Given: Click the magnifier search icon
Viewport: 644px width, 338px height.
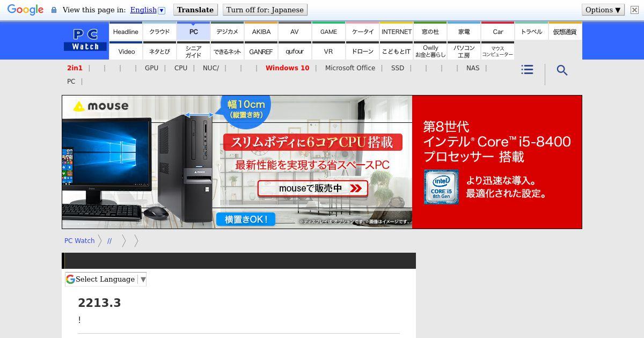Looking at the screenshot, I should coord(562,70).
